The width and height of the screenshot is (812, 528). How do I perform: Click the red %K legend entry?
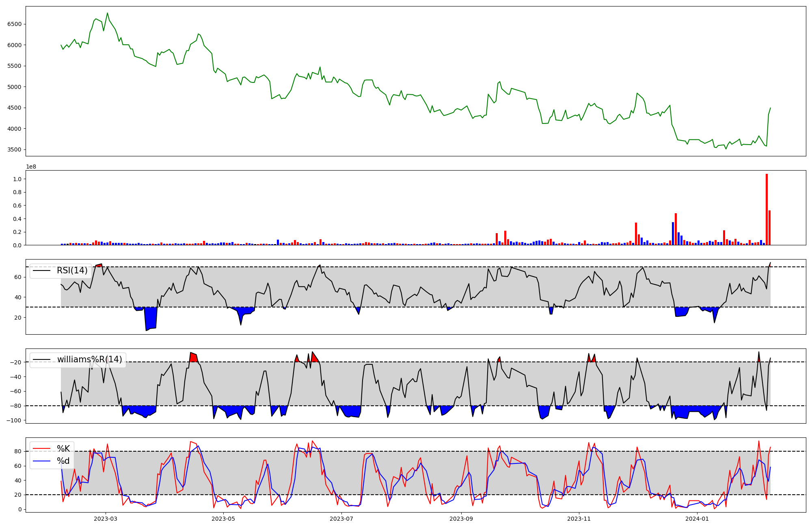coord(63,449)
